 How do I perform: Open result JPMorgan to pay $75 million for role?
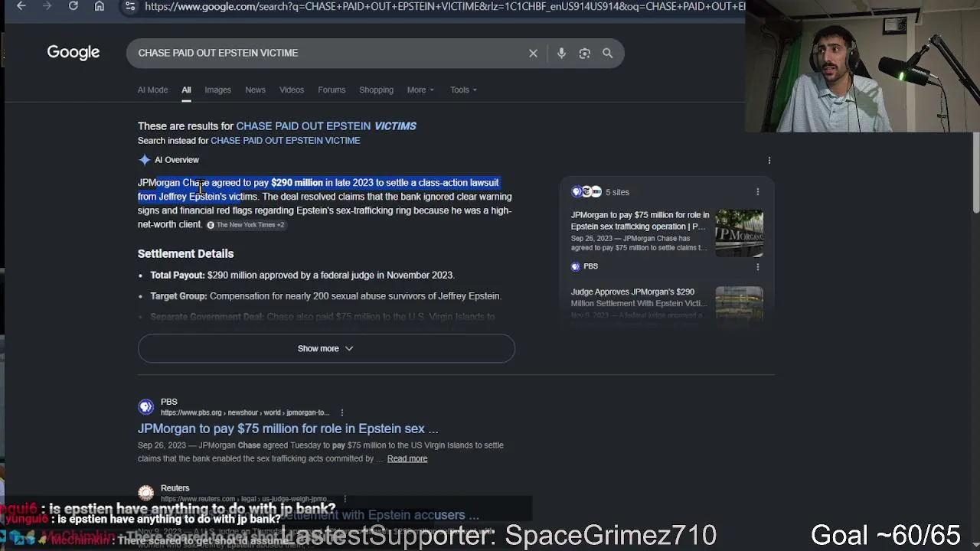click(x=288, y=429)
